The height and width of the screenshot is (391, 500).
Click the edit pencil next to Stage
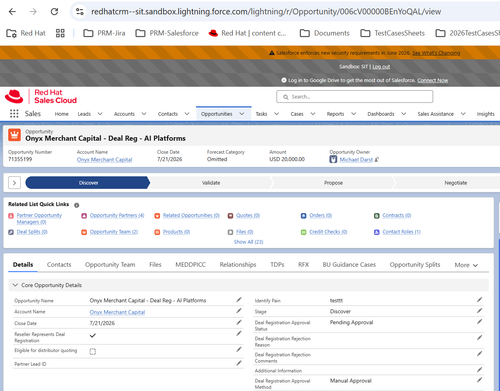pyautogui.click(x=479, y=311)
